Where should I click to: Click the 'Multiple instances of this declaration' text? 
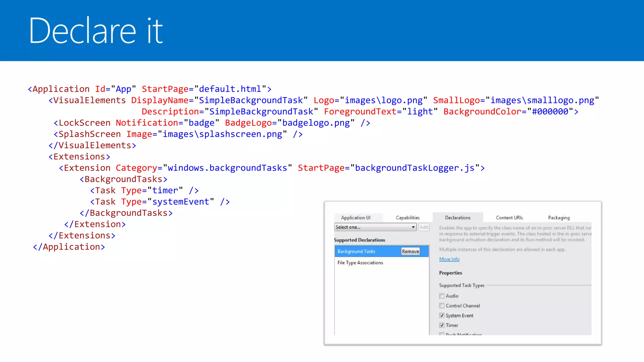(x=502, y=250)
